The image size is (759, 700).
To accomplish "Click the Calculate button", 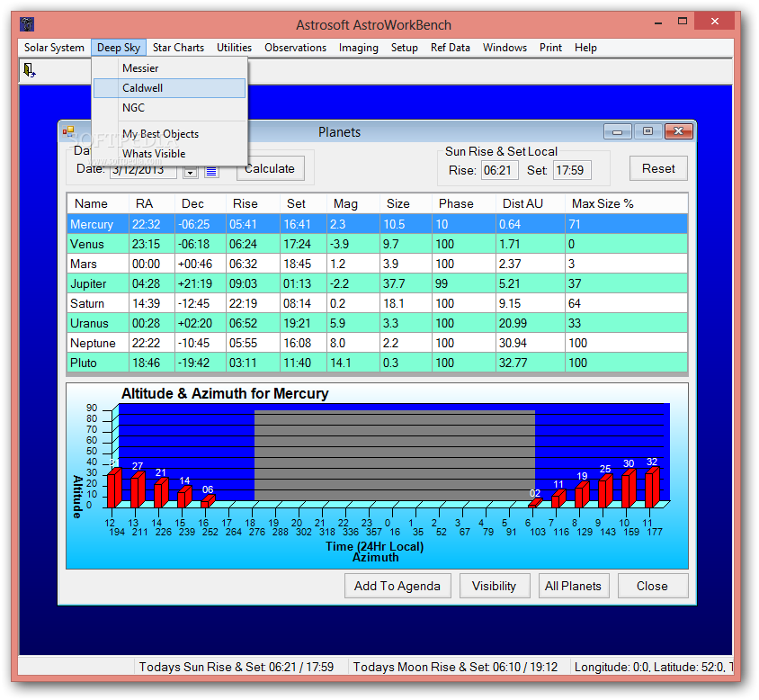I will click(270, 168).
